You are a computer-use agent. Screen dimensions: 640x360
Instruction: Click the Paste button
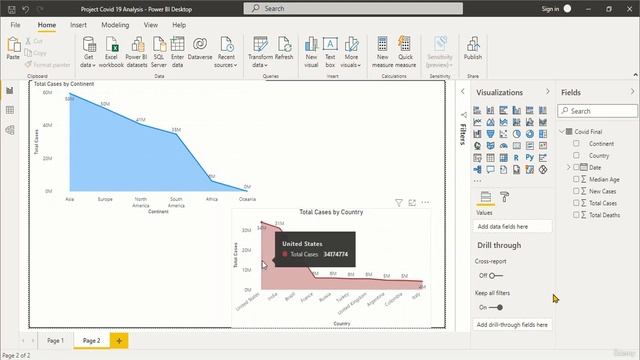(13, 48)
